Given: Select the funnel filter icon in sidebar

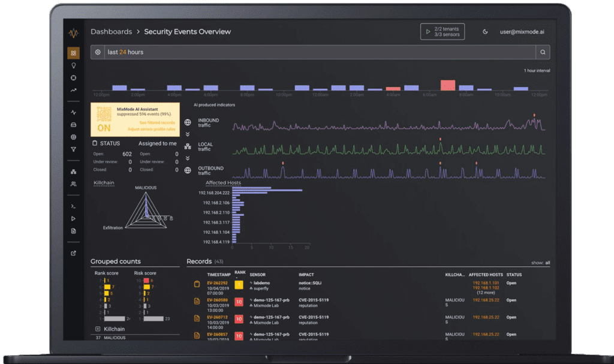Looking at the screenshot, I should tap(73, 149).
